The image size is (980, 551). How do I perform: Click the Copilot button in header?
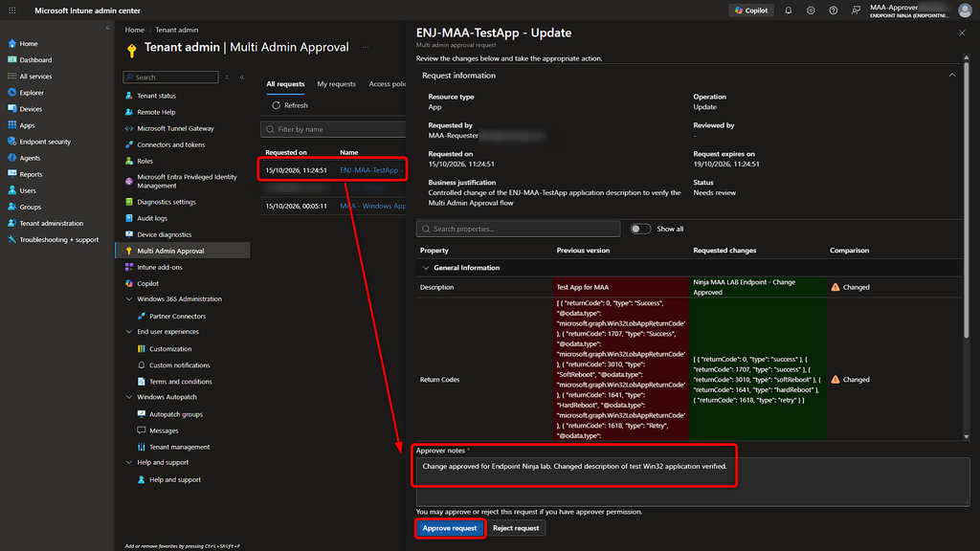(x=751, y=11)
